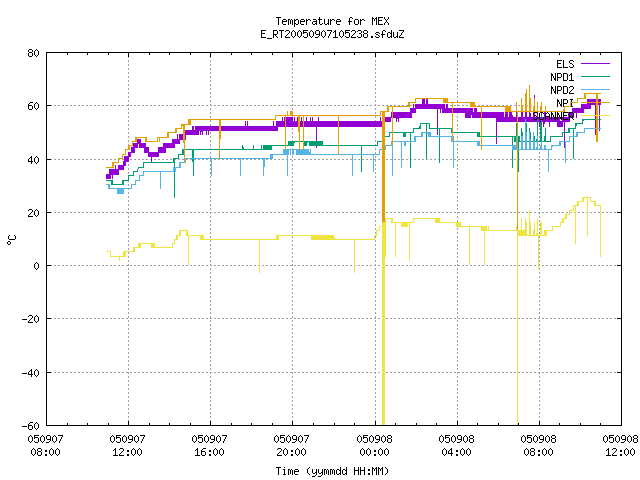Image resolution: width=640 pixels, height=480 pixels.
Task: Click the y-axis tick label 60
Action: pos(34,106)
